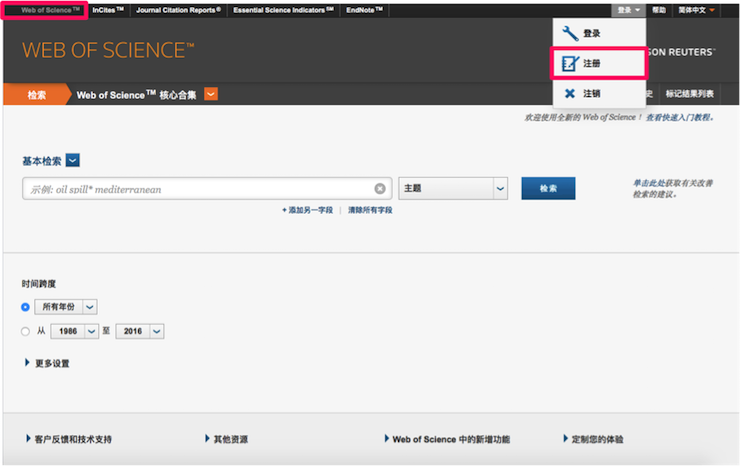Expand 定制您的体验 footer section
The width and height of the screenshot is (740, 466).
tap(593, 439)
